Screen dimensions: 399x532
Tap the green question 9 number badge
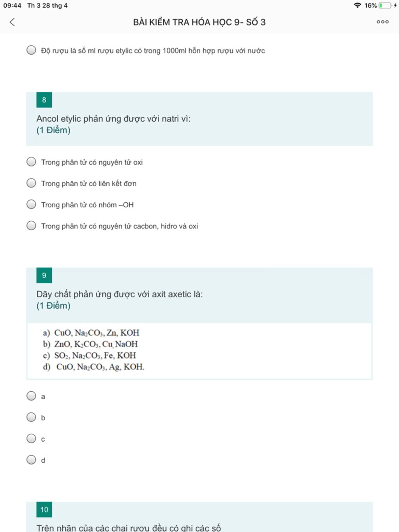coord(44,276)
